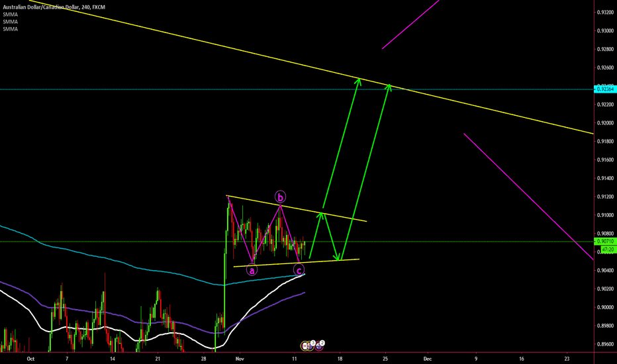Click the 0.90400 price axis label
This screenshot has width=617, height=364.
pos(605,270)
